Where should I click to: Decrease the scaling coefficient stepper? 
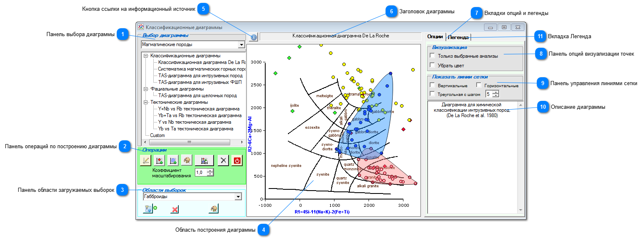coord(210,174)
